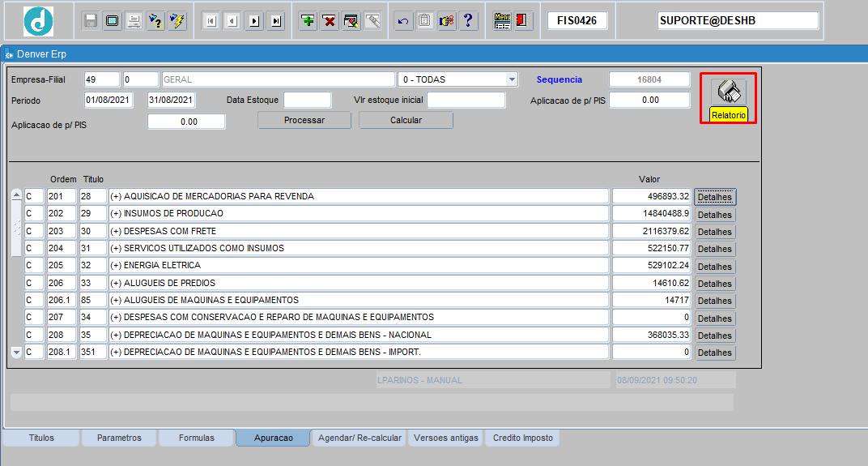Click the greyed-out edit pencil toolbar icon
The width and height of the screenshot is (868, 466).
(372, 21)
